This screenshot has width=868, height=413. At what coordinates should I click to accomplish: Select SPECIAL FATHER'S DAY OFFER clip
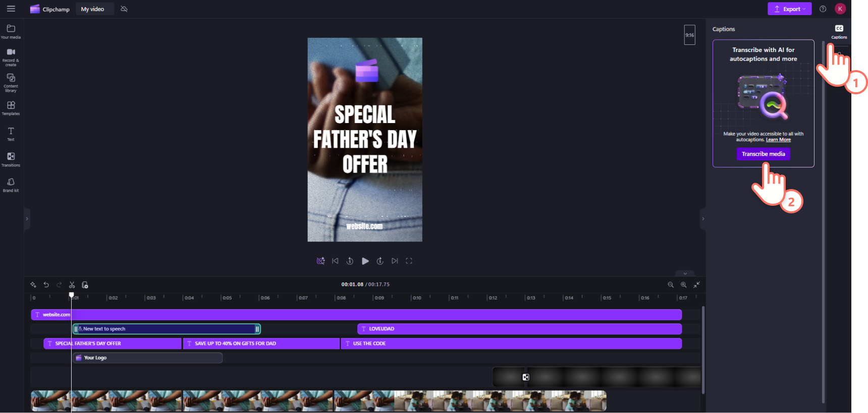pyautogui.click(x=113, y=343)
